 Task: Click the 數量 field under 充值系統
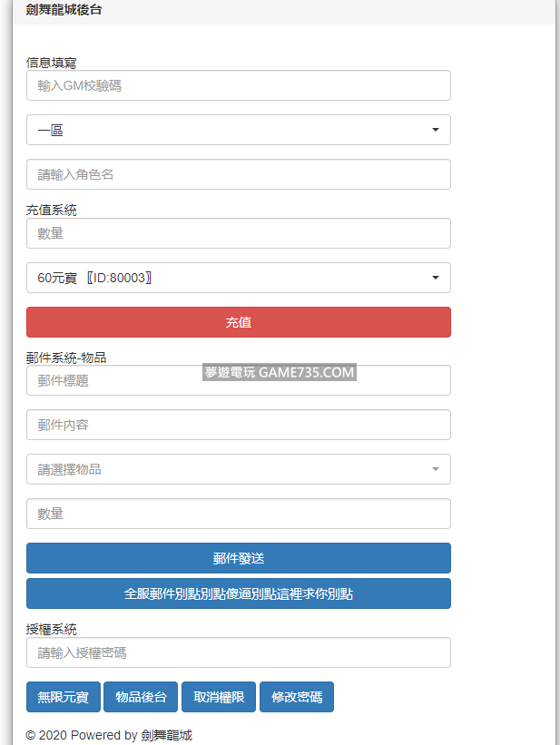238,233
